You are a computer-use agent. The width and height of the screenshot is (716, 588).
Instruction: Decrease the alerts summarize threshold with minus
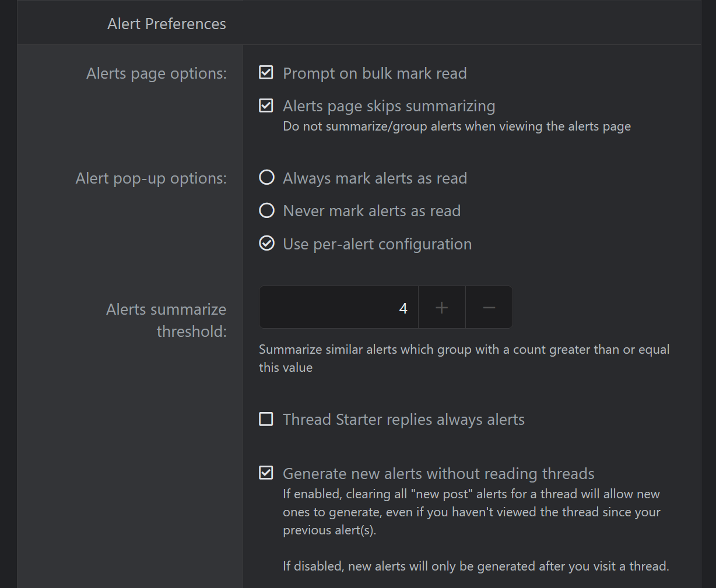click(489, 308)
